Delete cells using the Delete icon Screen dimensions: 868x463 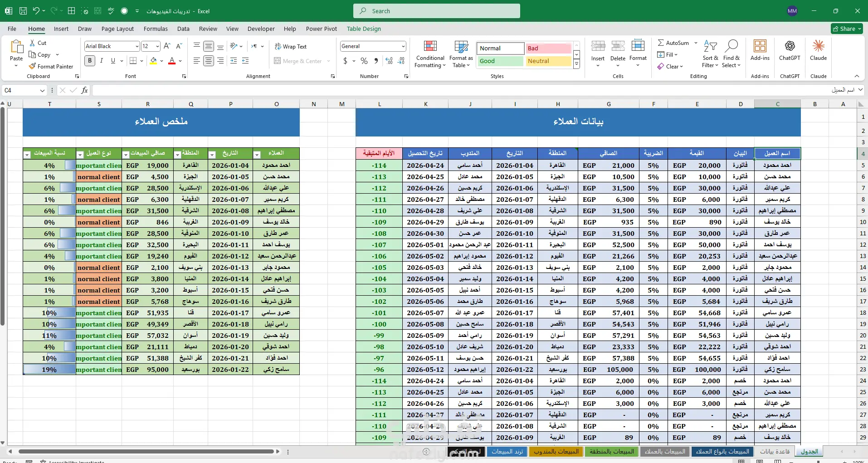coord(618,46)
